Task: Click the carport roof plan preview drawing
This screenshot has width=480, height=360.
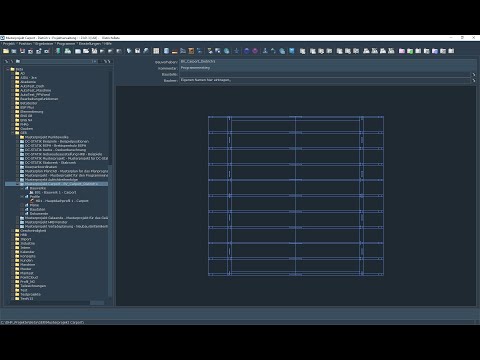Action: point(296,196)
